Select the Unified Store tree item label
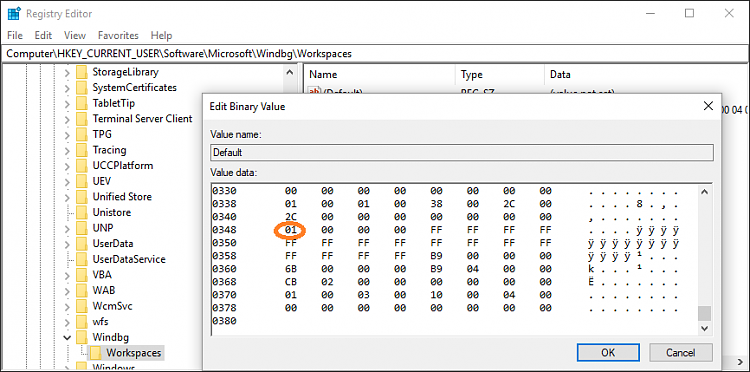750x372 pixels. [x=122, y=197]
